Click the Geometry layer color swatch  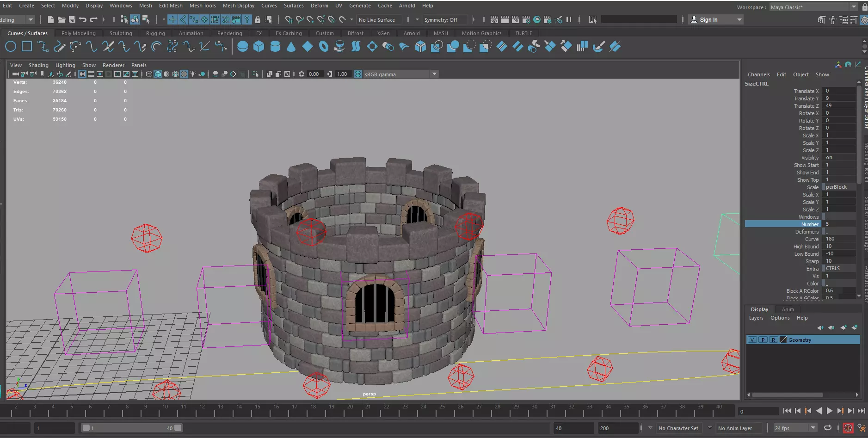tap(783, 339)
